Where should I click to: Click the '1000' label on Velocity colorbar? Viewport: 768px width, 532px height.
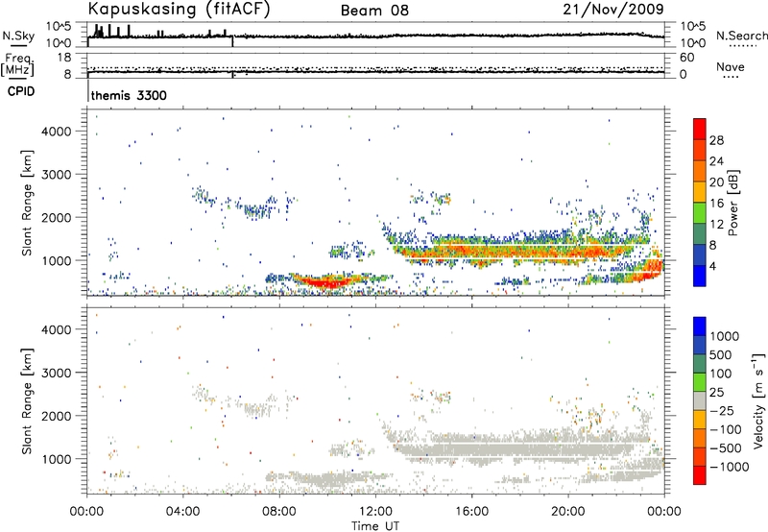[725, 336]
